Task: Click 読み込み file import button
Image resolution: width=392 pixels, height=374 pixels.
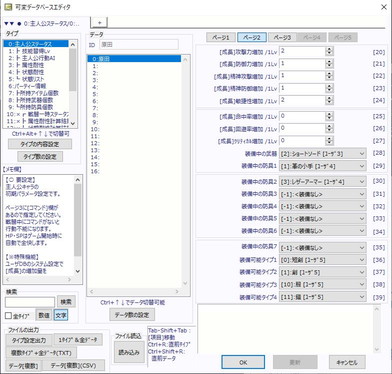Action: tap(129, 352)
